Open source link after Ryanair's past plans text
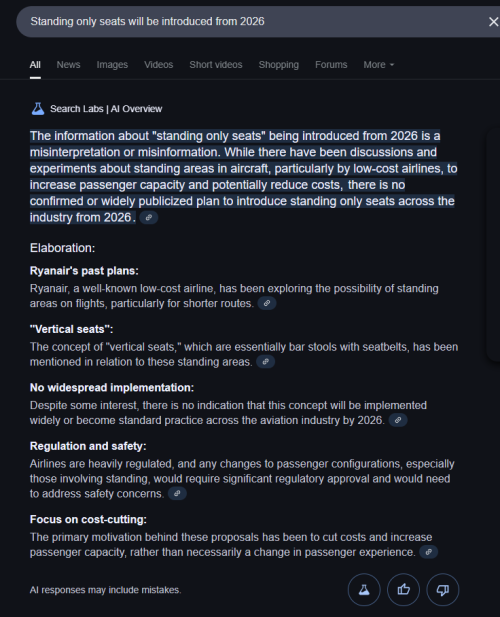Viewport: 500px width, 617px height. pyautogui.click(x=267, y=303)
